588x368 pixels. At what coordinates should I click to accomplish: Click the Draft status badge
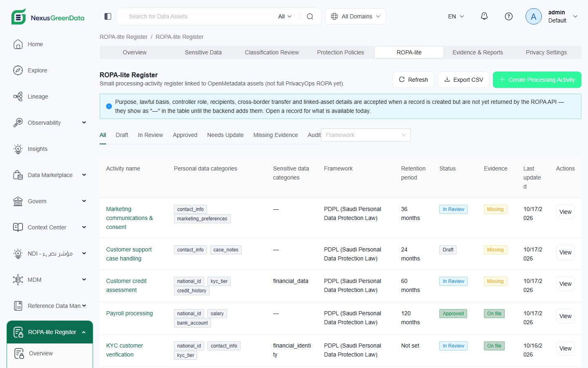point(448,250)
